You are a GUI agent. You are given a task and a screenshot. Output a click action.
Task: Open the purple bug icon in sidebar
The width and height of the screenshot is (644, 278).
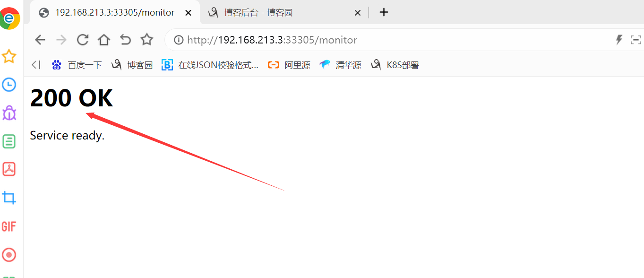[x=9, y=113]
